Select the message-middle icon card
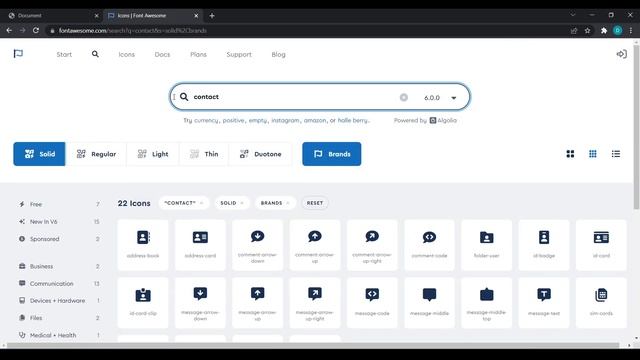 (429, 303)
